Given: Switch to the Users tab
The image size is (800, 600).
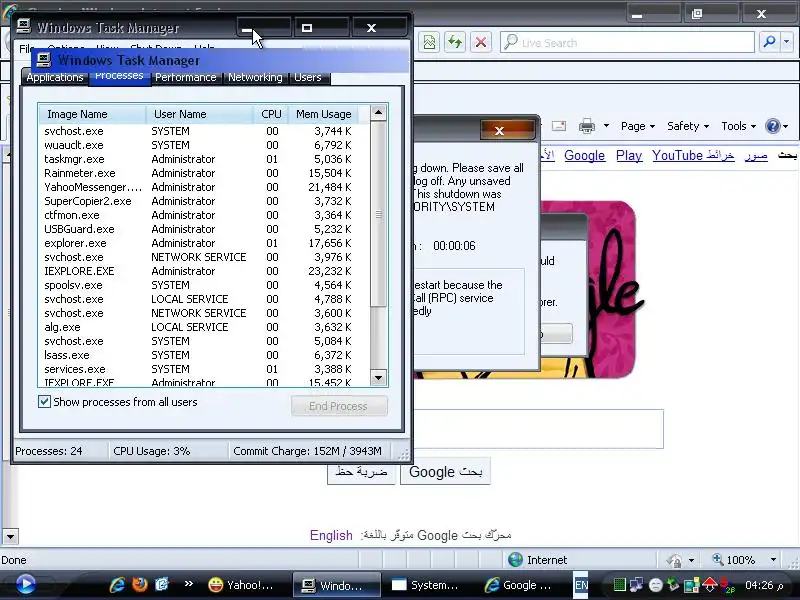Looking at the screenshot, I should pyautogui.click(x=308, y=78).
